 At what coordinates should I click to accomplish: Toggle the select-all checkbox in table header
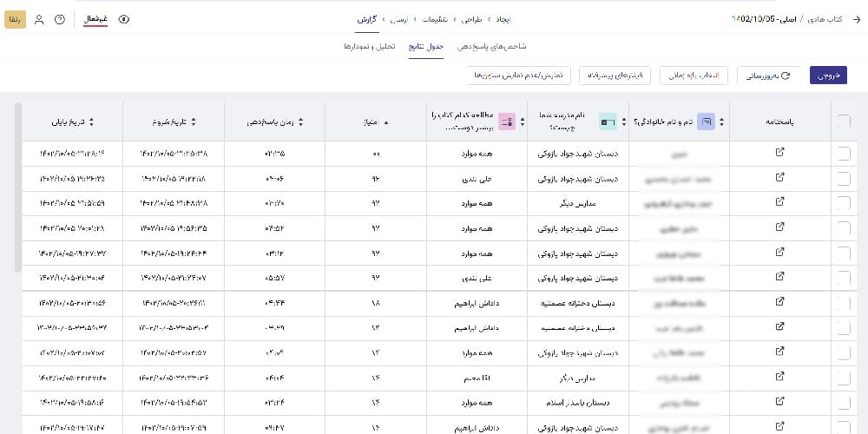pyautogui.click(x=844, y=122)
